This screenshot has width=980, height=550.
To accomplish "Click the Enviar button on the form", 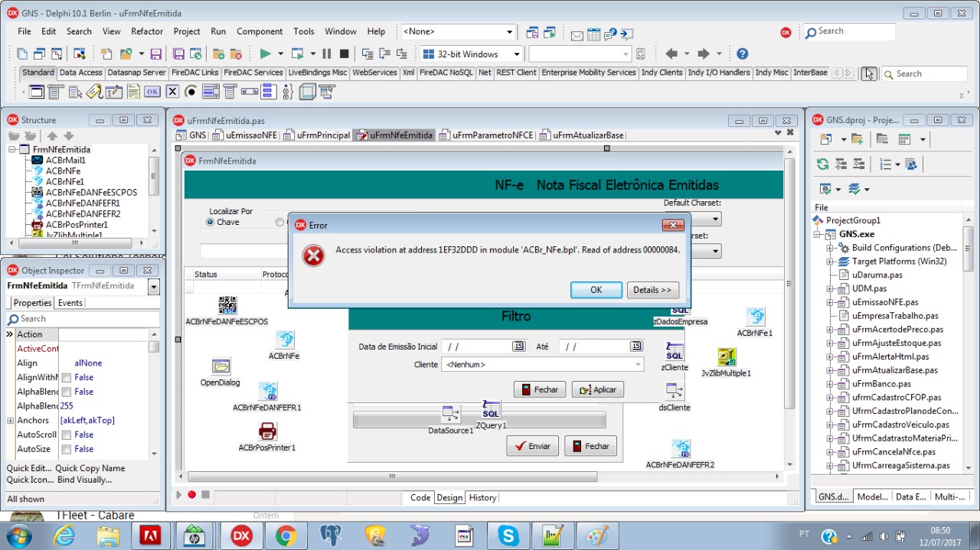I will tap(532, 446).
